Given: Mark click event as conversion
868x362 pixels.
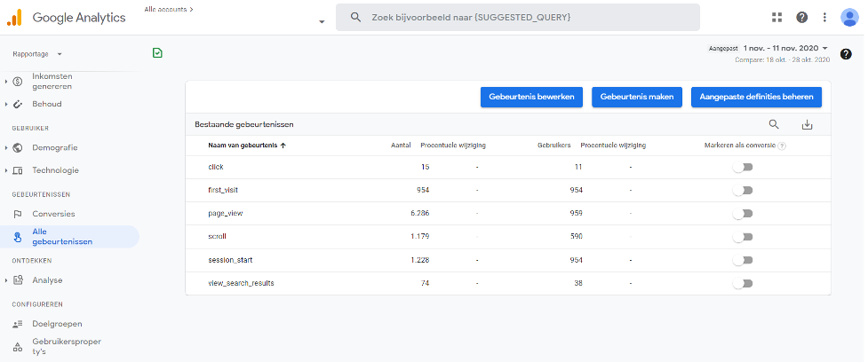Looking at the screenshot, I should (x=743, y=167).
